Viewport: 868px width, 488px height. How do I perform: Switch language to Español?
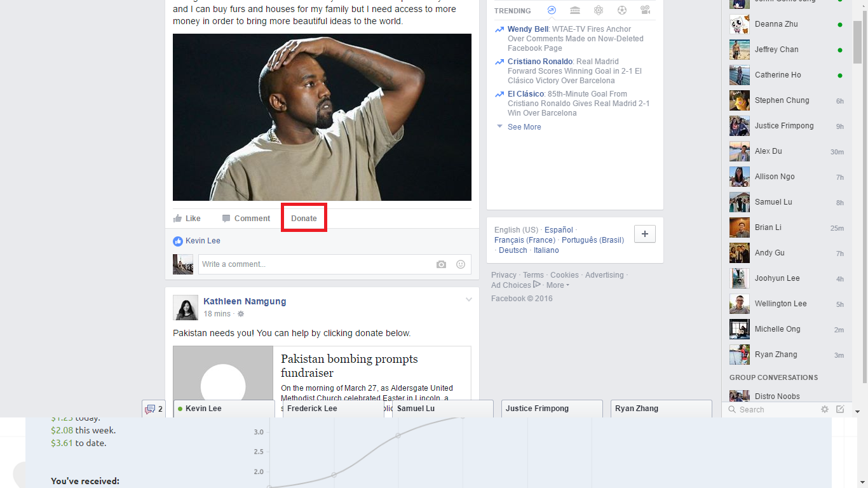pyautogui.click(x=559, y=230)
